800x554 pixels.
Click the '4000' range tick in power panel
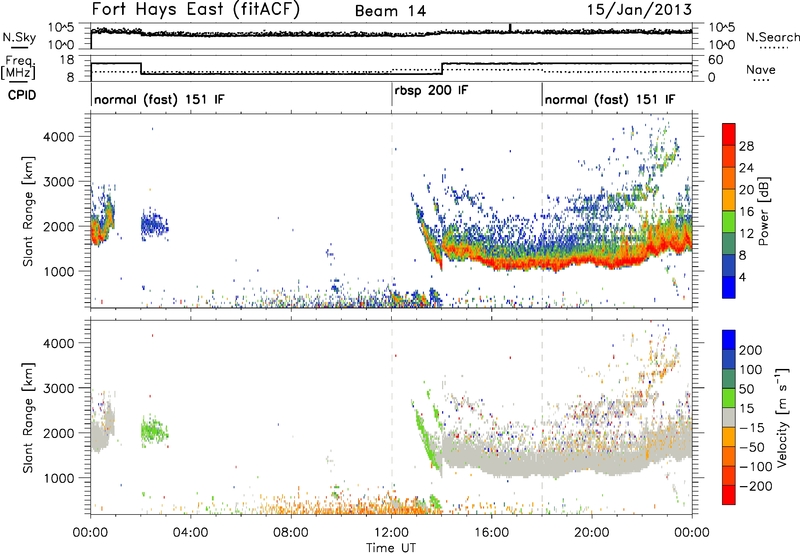point(58,137)
